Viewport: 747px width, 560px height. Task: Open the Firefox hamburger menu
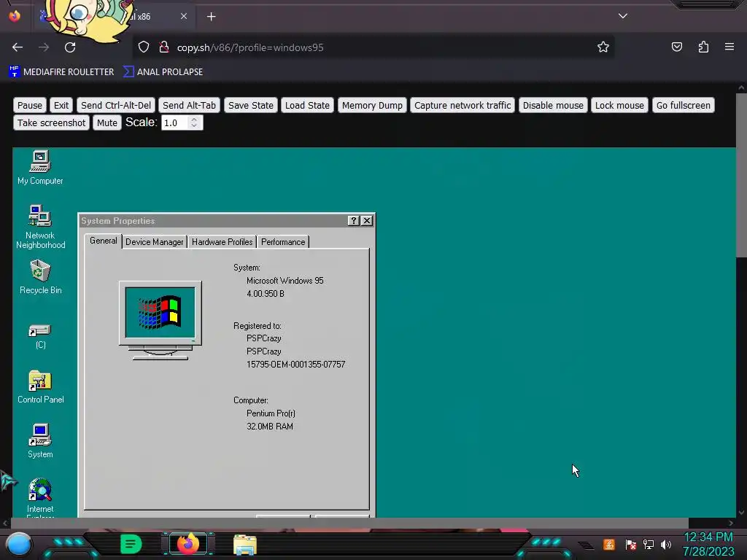(x=729, y=47)
